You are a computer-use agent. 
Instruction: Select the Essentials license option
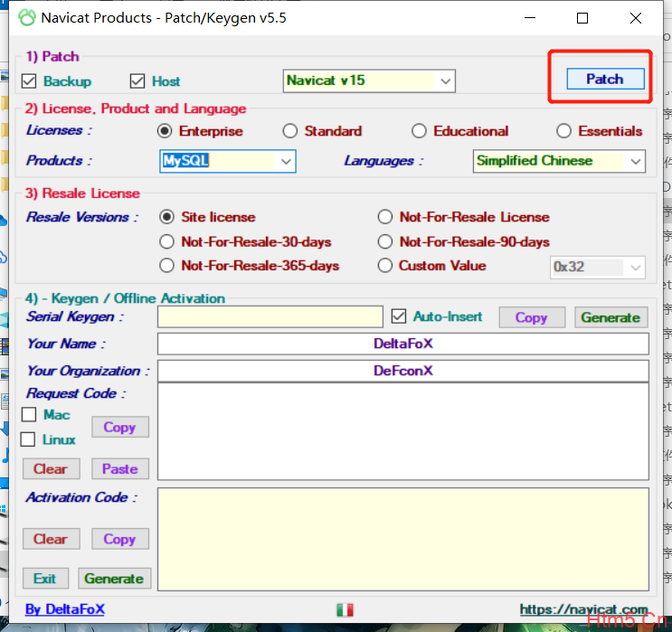point(563,131)
